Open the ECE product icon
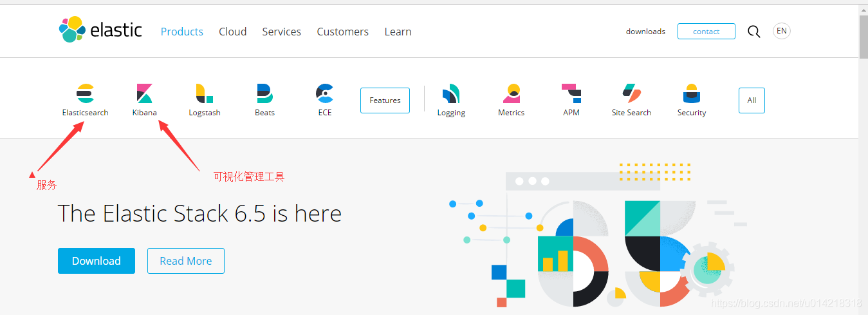 coord(325,93)
